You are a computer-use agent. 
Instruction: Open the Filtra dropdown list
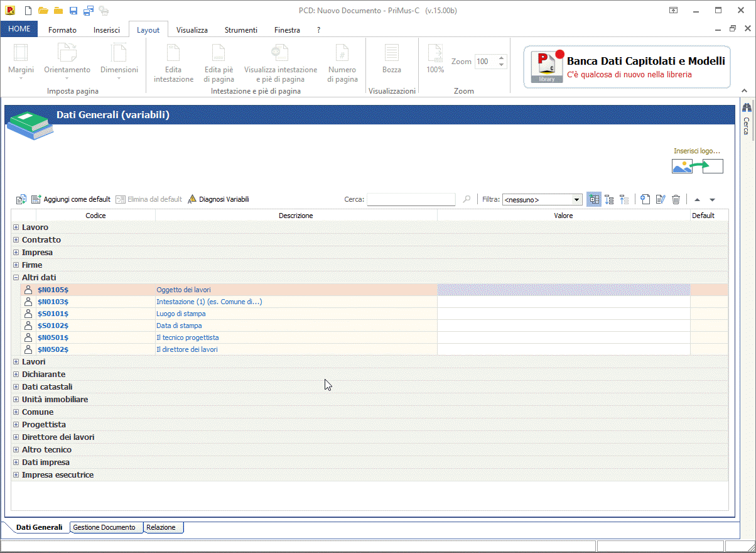[x=577, y=200]
